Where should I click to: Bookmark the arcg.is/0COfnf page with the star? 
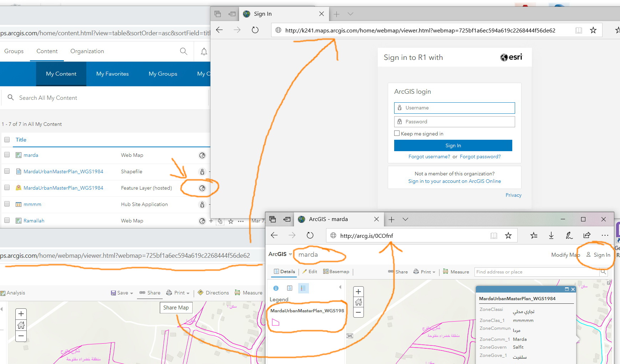[508, 235]
